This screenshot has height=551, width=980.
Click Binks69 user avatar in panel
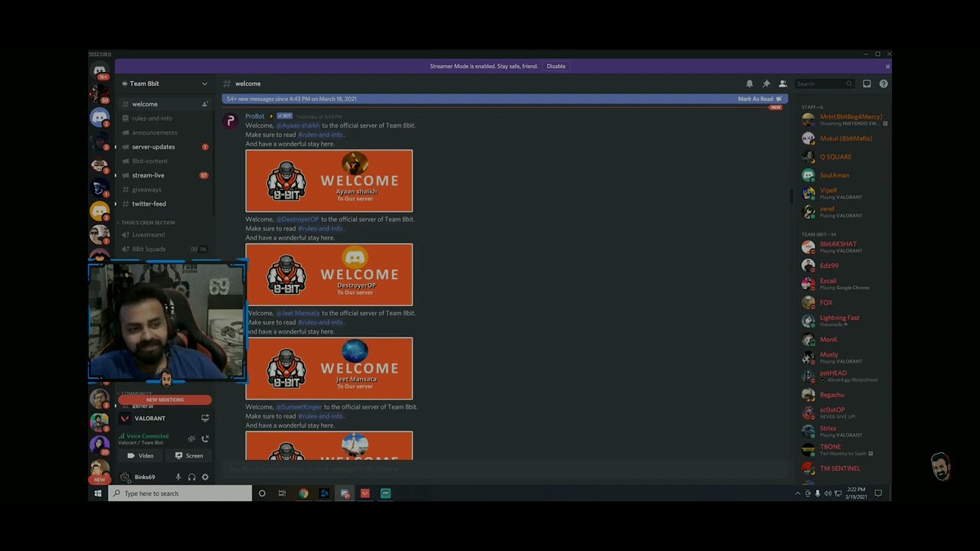tap(126, 478)
